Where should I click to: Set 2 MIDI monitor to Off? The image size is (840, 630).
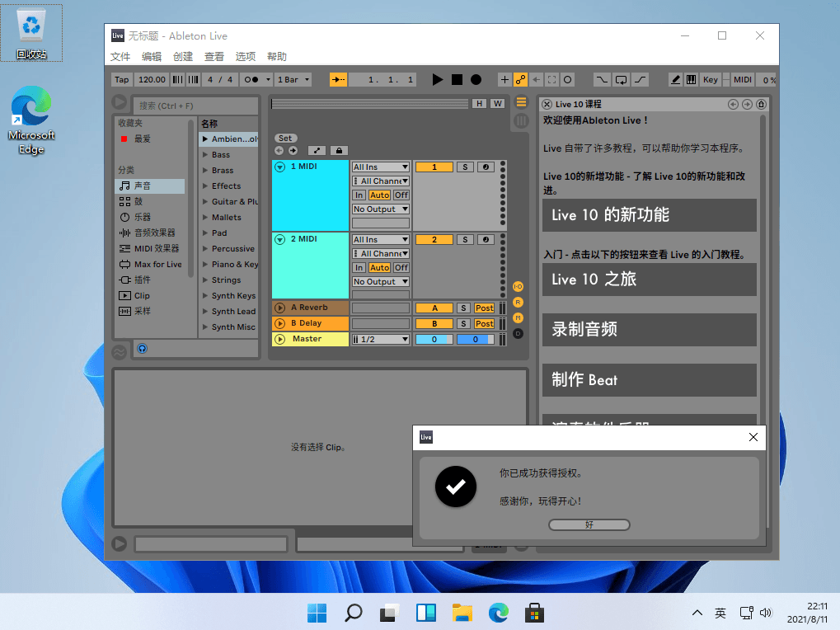tap(401, 267)
